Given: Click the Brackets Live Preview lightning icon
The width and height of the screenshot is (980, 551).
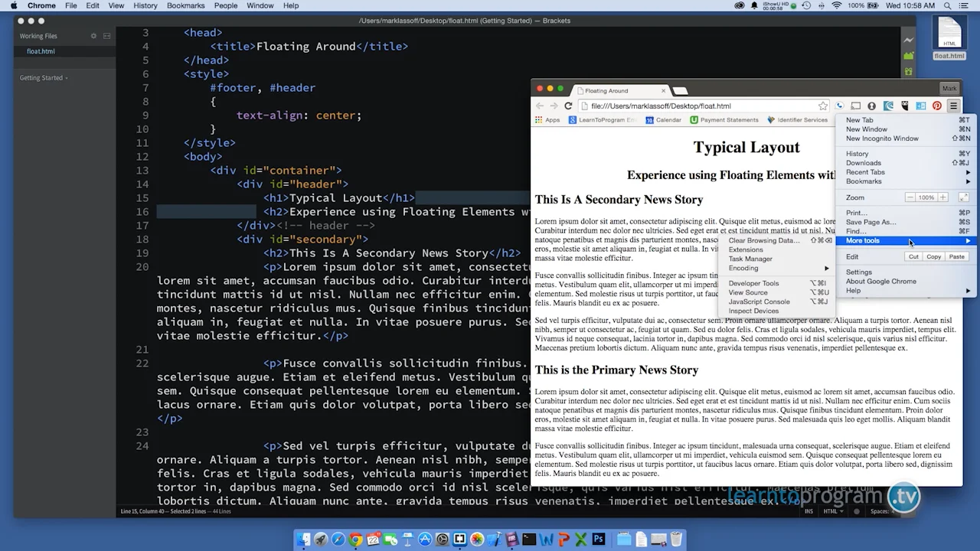Looking at the screenshot, I should point(909,40).
